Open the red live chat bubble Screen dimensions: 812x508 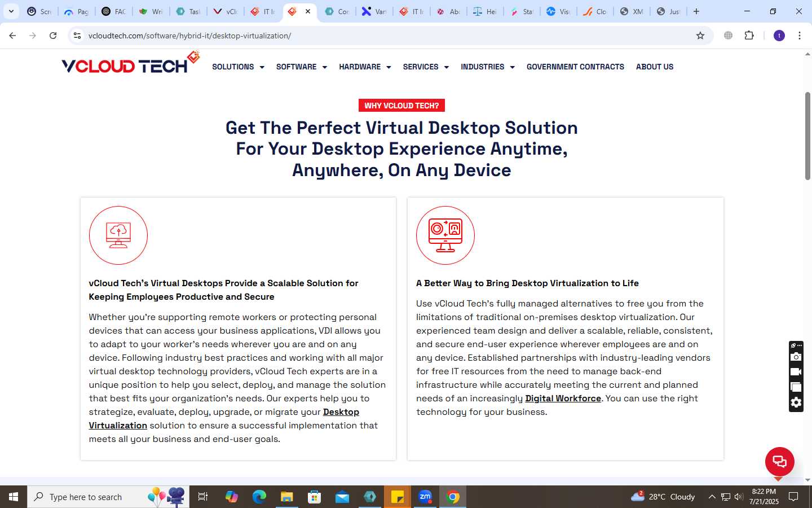[x=779, y=462]
